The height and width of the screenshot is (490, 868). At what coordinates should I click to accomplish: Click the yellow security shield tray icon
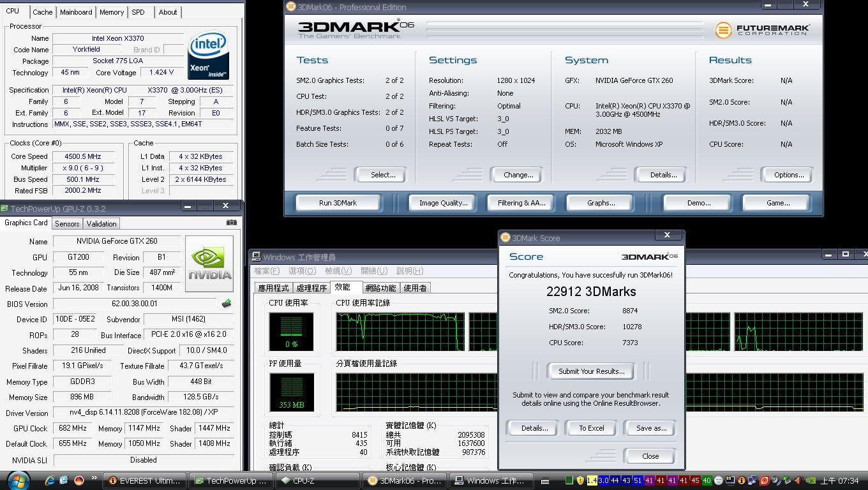(x=580, y=480)
